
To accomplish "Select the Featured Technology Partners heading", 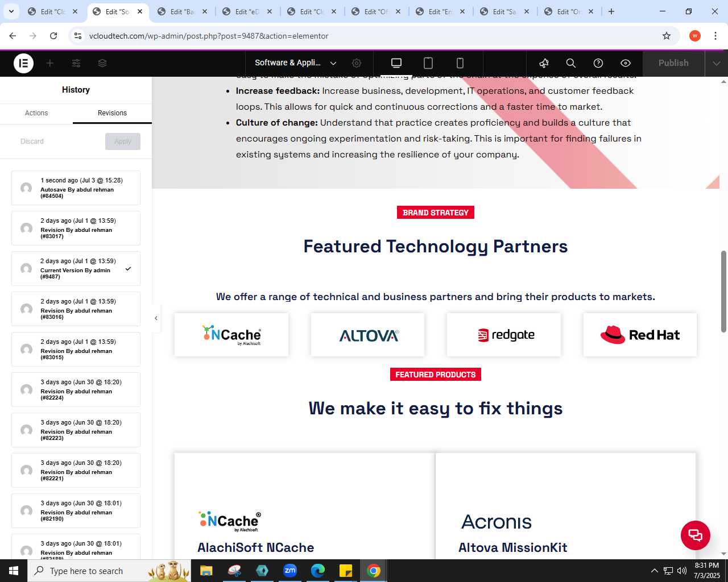I will coord(436,246).
